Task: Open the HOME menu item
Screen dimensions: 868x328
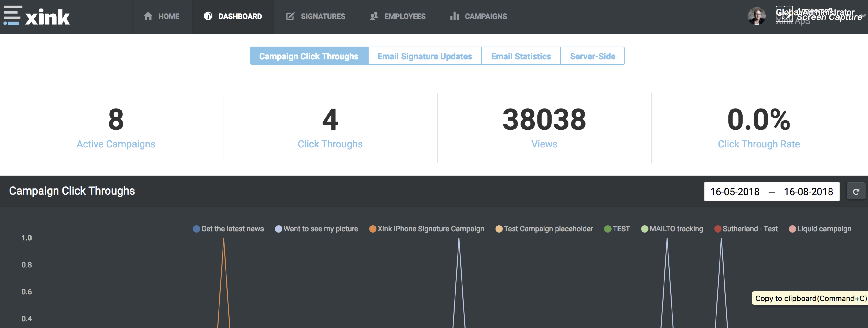Action: pos(161,16)
